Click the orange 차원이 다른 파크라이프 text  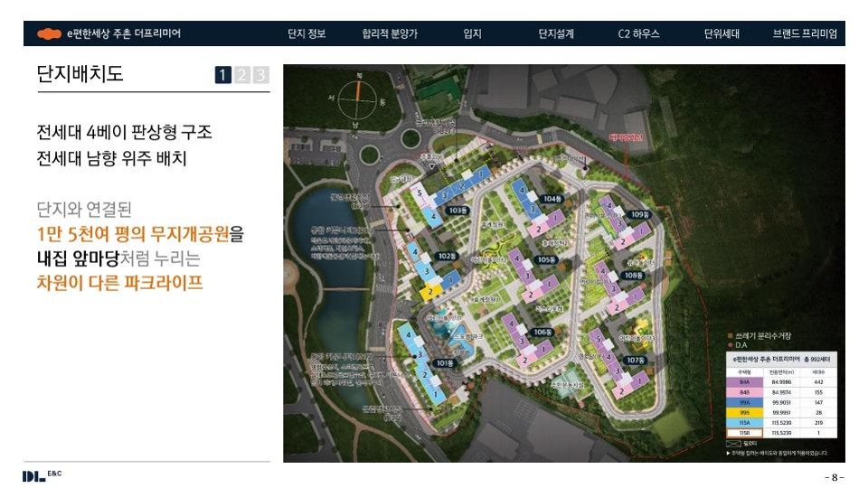click(x=119, y=283)
